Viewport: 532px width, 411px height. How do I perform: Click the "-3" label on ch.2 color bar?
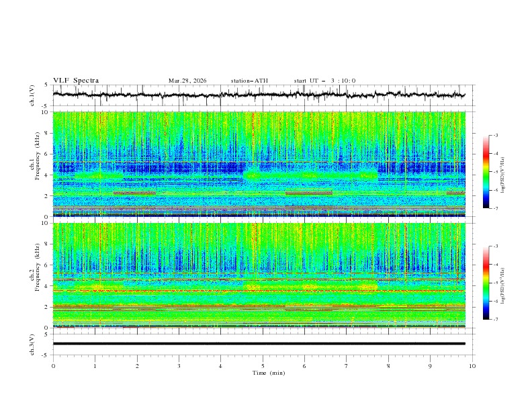pyautogui.click(x=495, y=246)
